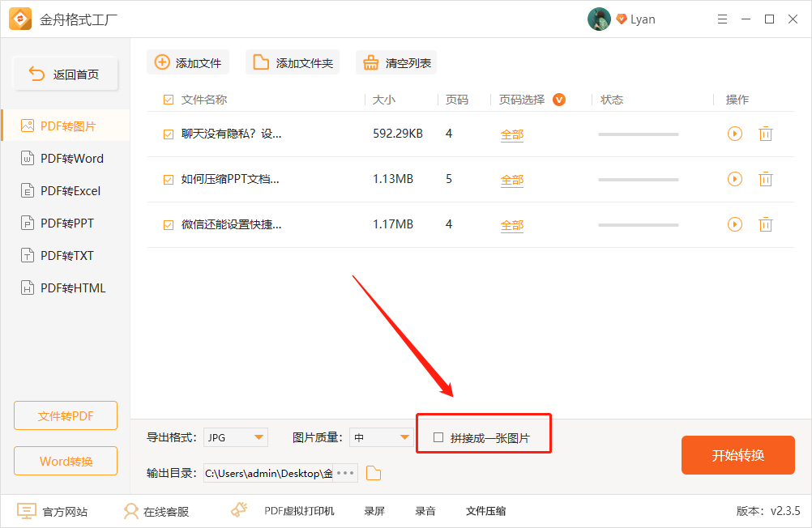Select the PDF转Word sidebar item
The height and width of the screenshot is (528, 812).
point(66,159)
